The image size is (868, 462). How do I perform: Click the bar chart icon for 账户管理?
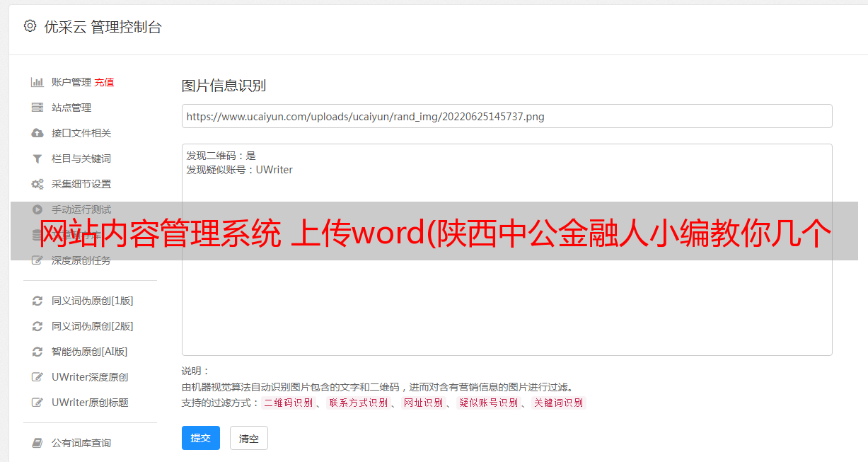37,82
